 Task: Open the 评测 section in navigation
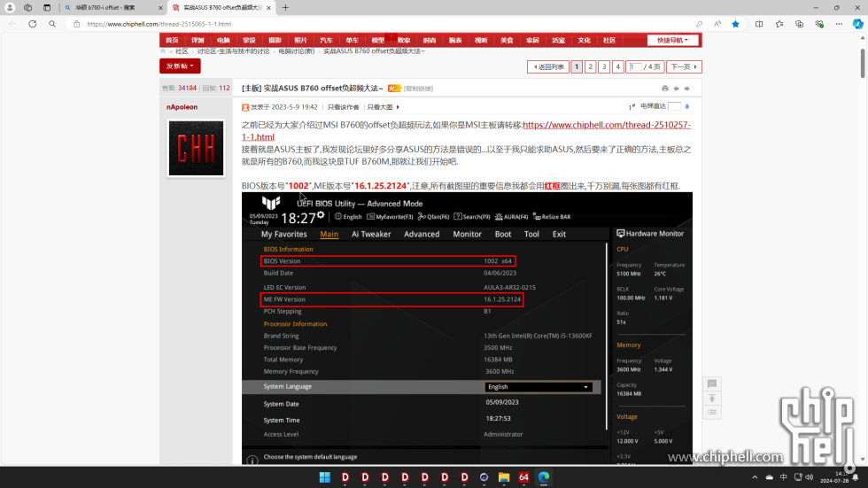(198, 41)
